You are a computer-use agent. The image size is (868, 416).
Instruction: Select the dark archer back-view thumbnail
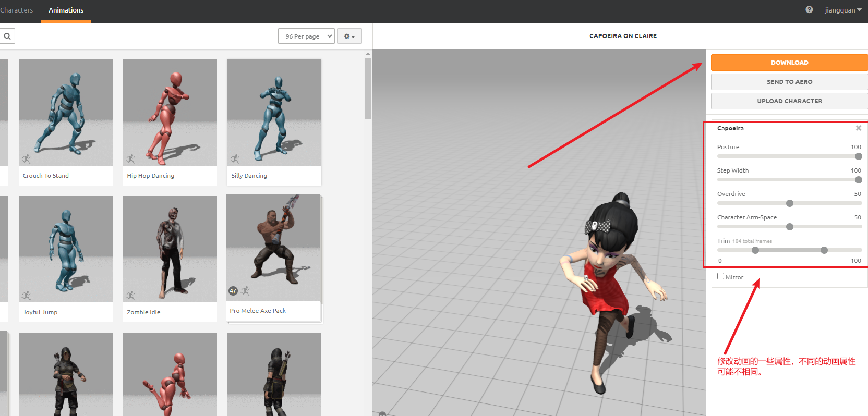pos(274,374)
